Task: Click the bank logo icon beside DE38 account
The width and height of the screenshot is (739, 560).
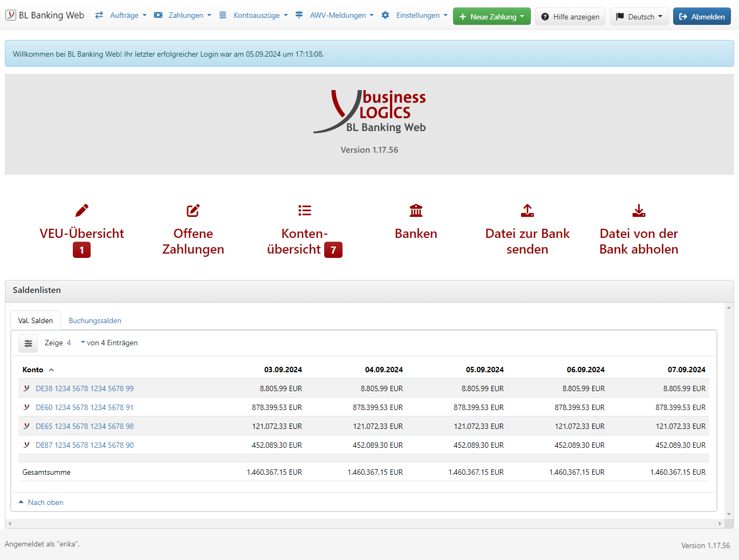Action: [x=26, y=388]
